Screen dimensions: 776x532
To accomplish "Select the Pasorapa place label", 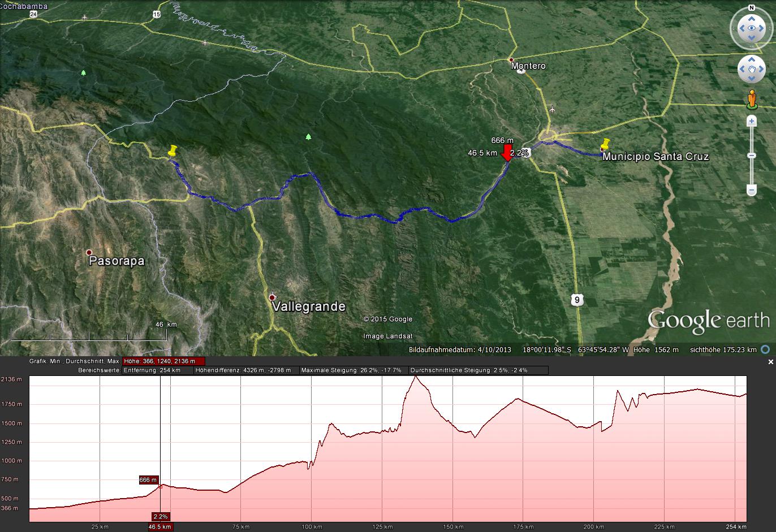I will point(116,261).
